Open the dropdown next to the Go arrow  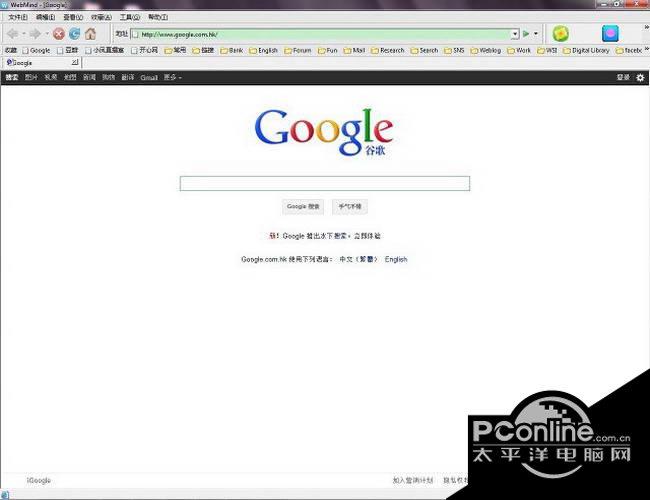tap(536, 34)
